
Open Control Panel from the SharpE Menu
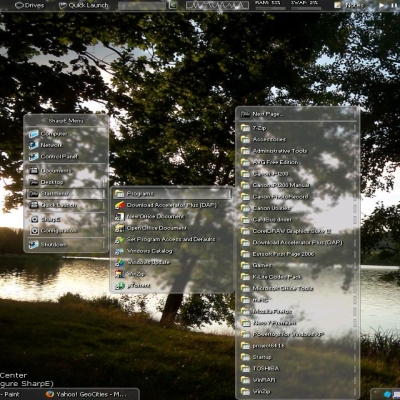pyautogui.click(x=66, y=156)
